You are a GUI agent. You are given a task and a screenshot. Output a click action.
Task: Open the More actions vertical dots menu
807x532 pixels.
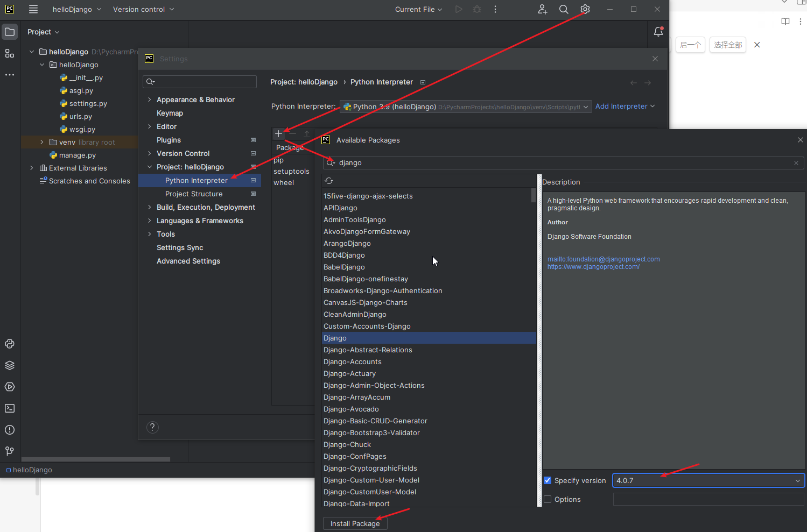pos(495,9)
